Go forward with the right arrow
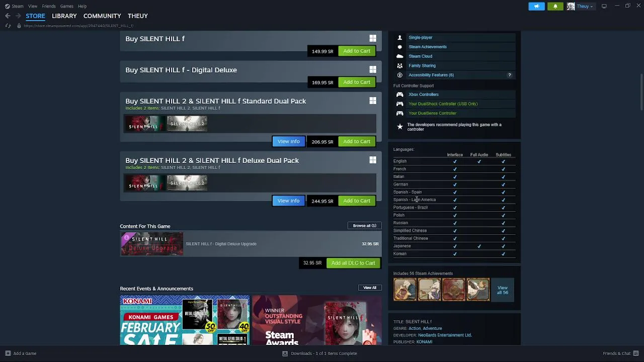 (18, 16)
